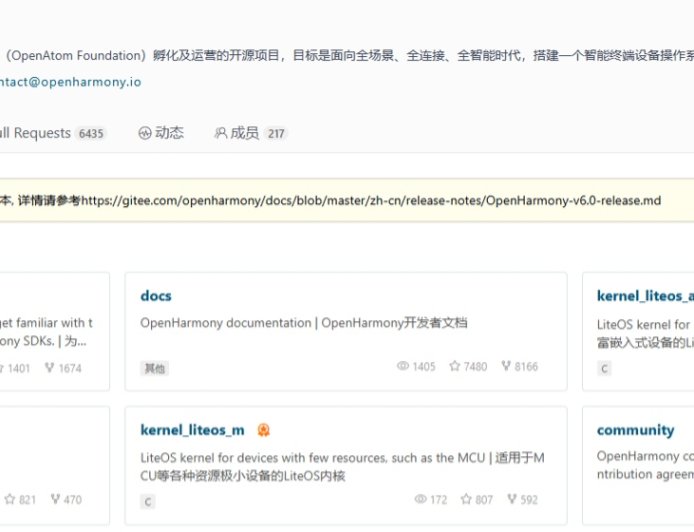
Task: Switch to the 动态 activity tab
Action: tap(161, 133)
